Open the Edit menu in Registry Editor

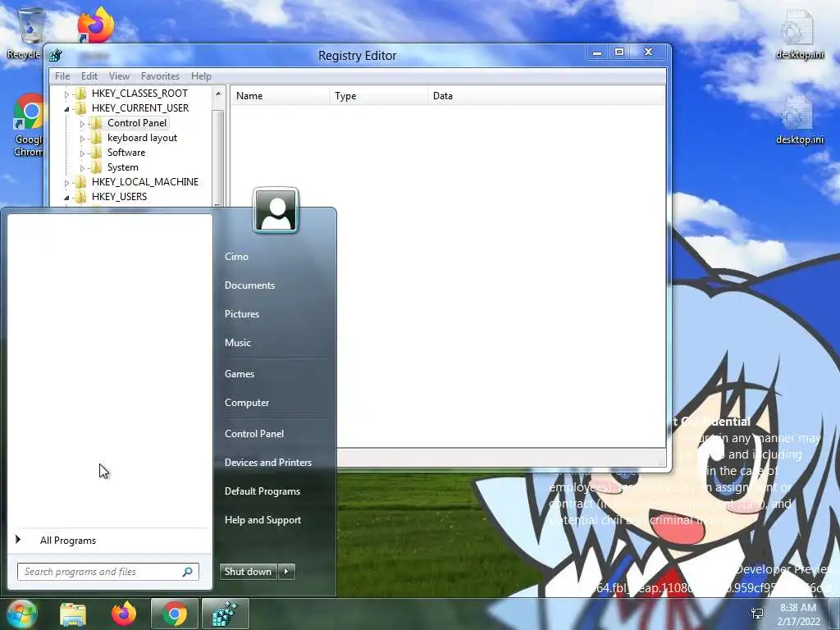point(89,76)
